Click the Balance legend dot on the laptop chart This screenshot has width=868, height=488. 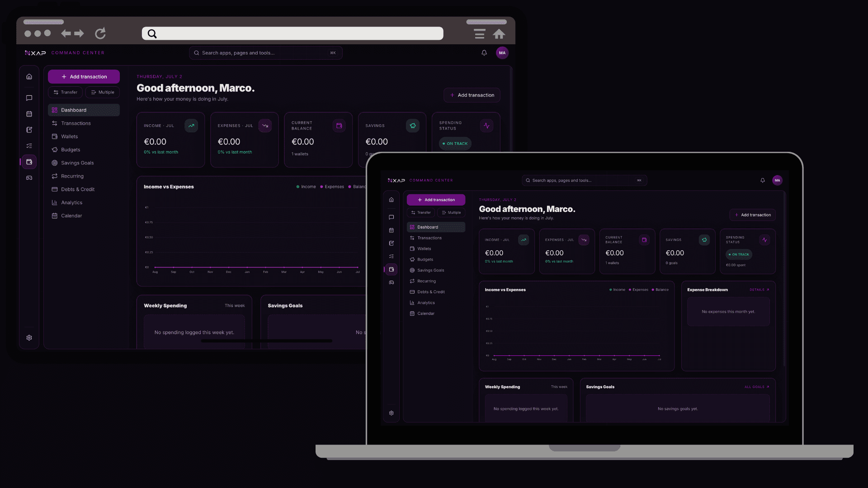pos(653,290)
